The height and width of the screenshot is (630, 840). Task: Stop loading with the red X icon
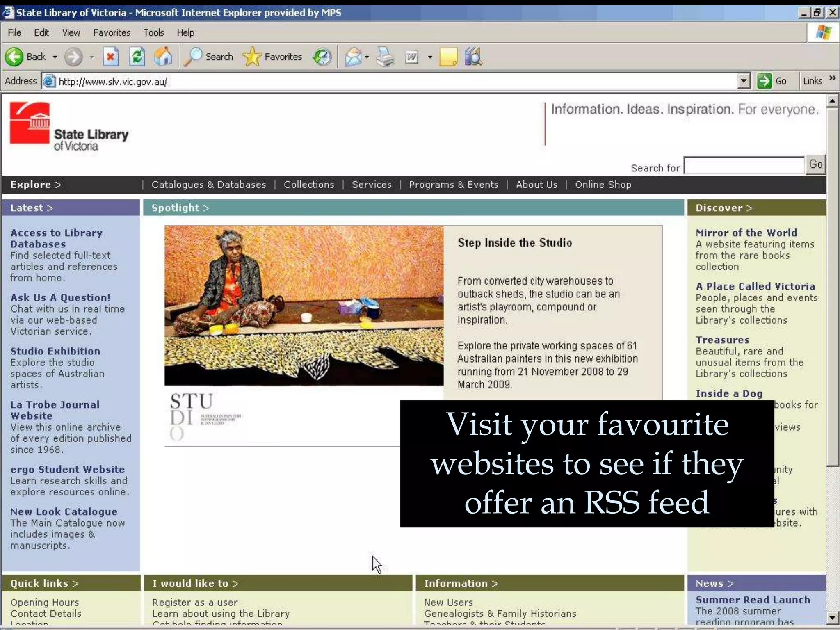[110, 57]
